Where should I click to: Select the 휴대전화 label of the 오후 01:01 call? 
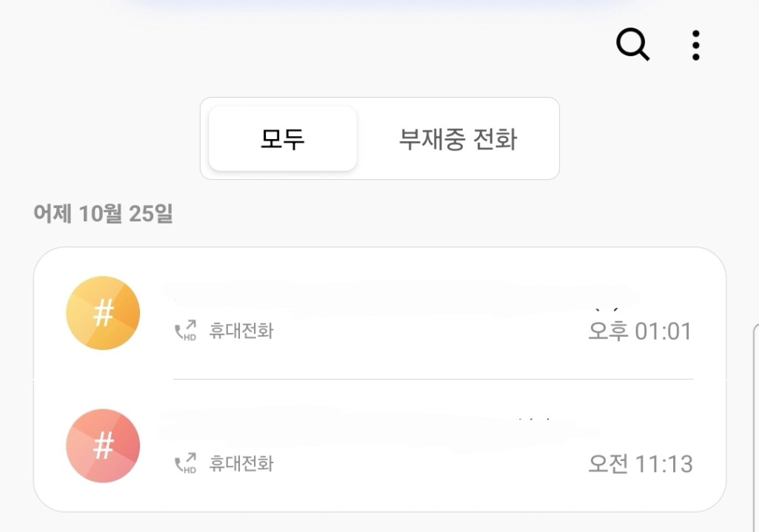click(x=241, y=331)
